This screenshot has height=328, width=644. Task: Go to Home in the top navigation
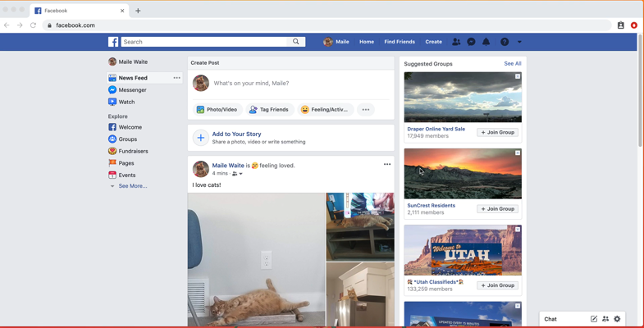(367, 42)
